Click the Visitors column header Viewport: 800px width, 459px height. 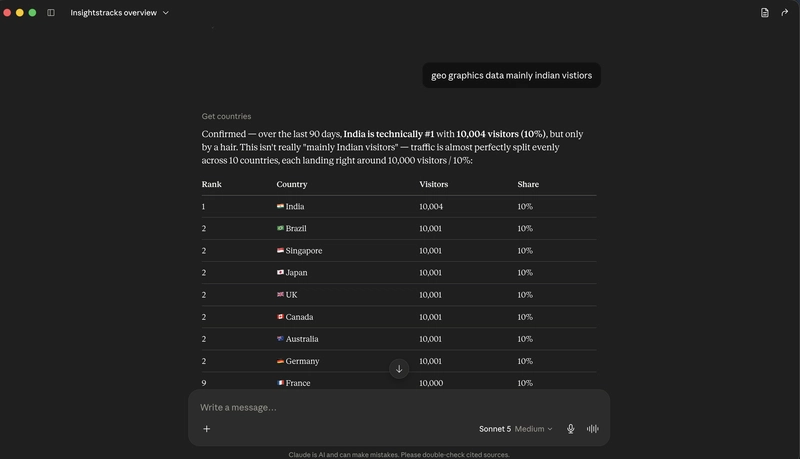point(433,184)
